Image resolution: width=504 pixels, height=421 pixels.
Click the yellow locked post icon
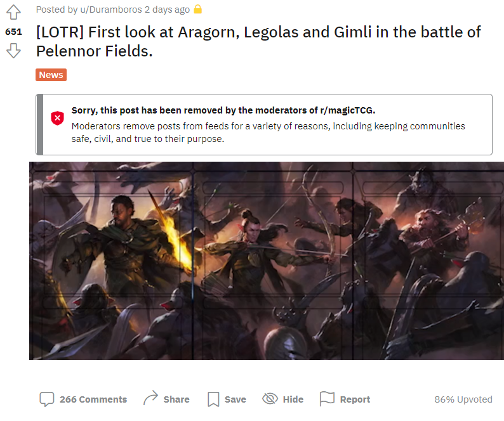click(x=197, y=10)
